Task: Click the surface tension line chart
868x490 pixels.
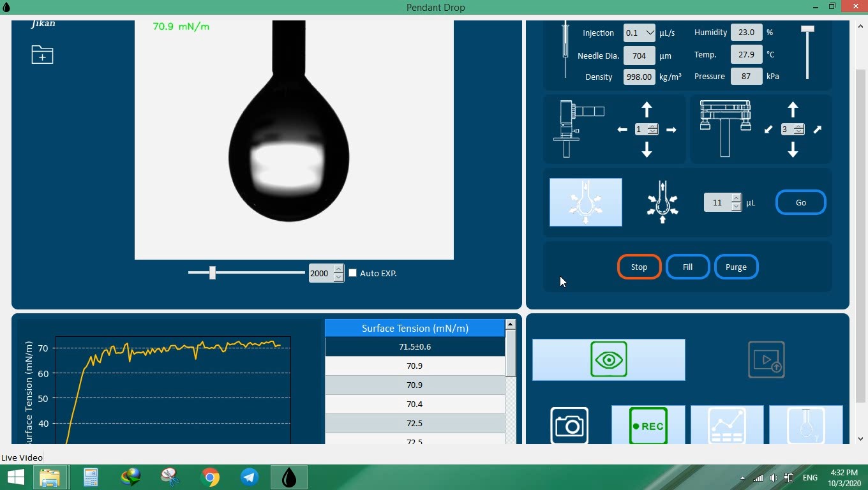Action: pos(173,390)
